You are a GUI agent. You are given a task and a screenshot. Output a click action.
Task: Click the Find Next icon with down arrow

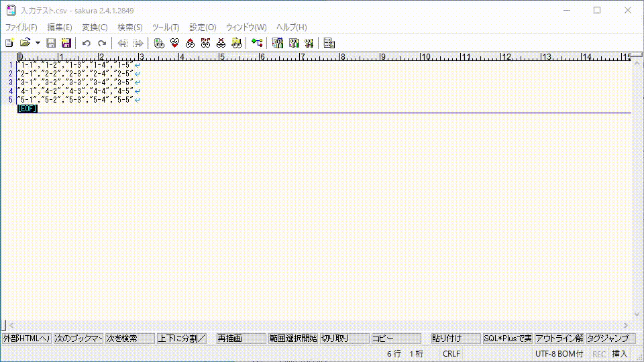175,43
